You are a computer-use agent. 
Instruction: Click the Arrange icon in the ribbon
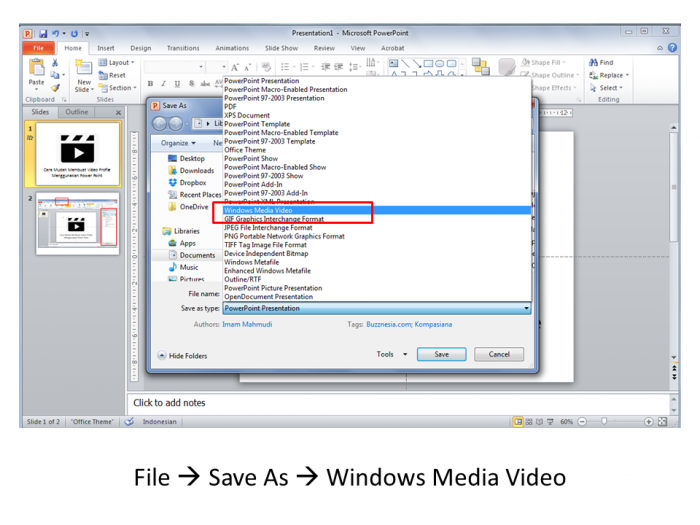pos(480,67)
